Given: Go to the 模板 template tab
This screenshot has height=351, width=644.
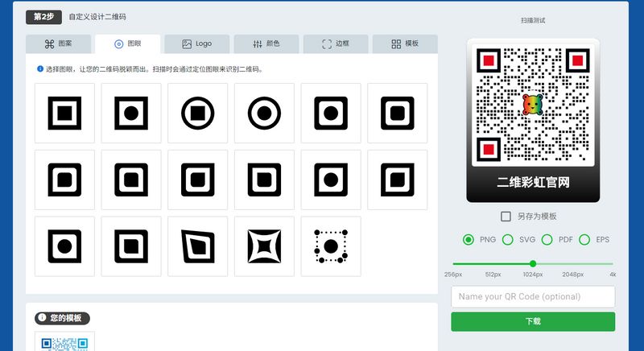Looking at the screenshot, I should tap(405, 44).
